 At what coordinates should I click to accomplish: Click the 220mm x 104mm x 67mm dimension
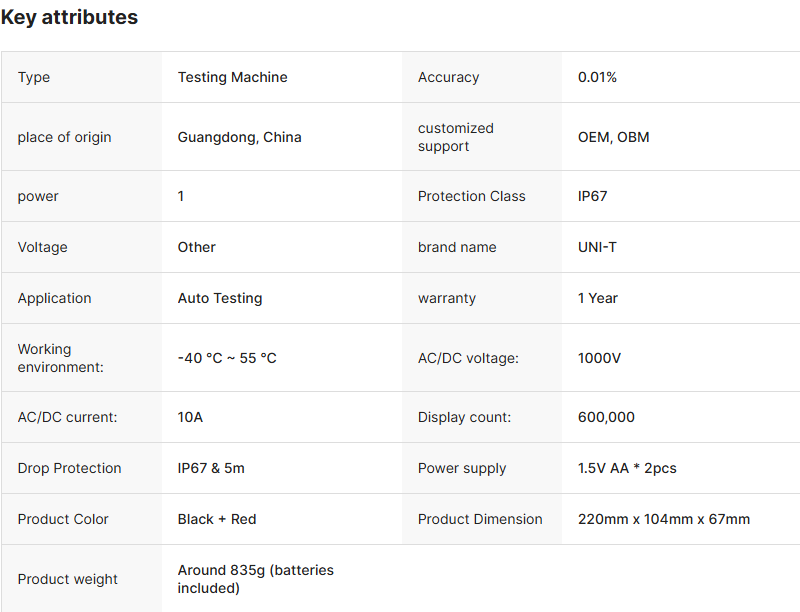point(664,519)
